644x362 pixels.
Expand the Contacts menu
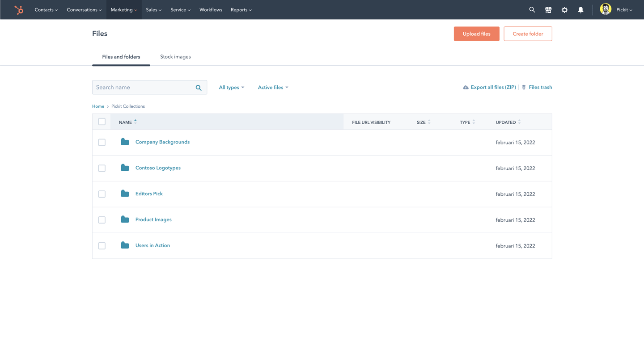click(x=46, y=10)
